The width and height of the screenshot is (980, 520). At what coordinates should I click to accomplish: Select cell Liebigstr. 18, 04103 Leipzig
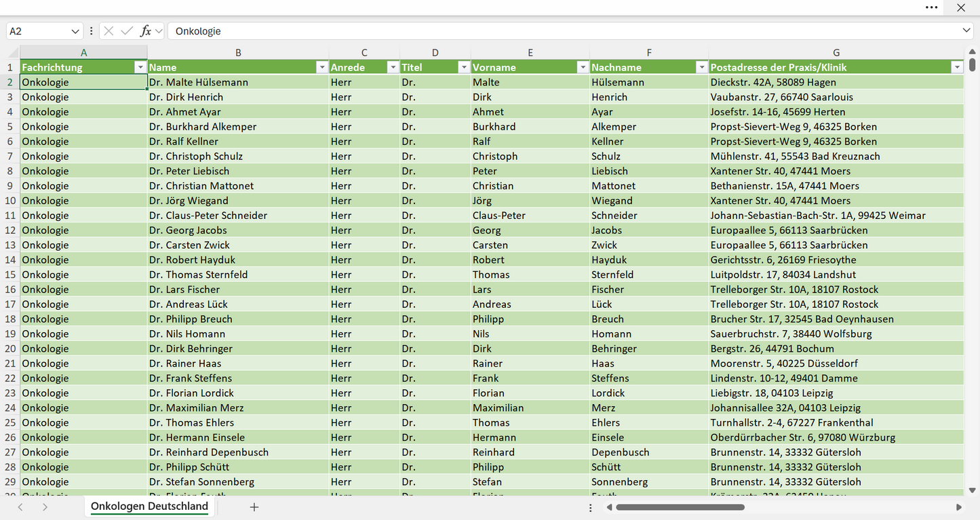click(x=836, y=393)
